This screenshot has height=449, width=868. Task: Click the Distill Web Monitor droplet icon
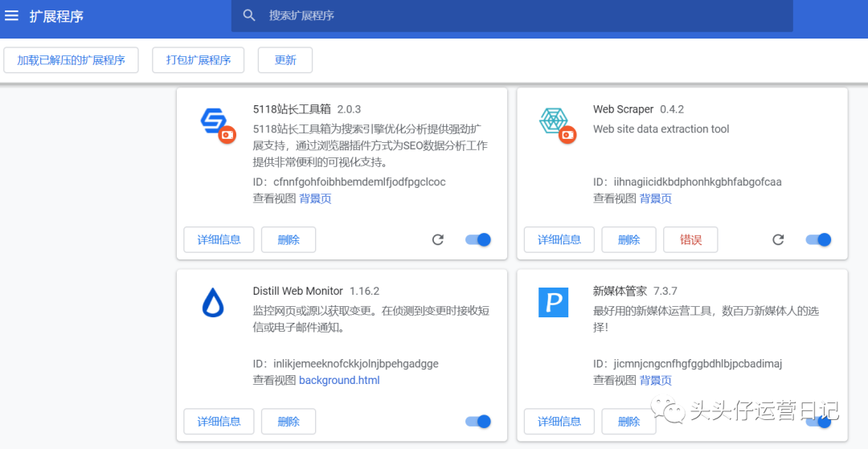tap(213, 303)
